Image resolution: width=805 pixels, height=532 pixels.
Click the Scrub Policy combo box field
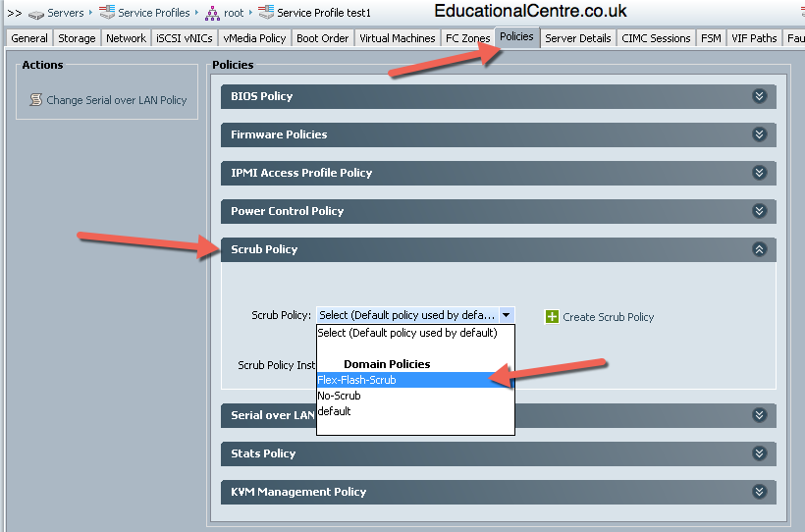pyautogui.click(x=415, y=315)
